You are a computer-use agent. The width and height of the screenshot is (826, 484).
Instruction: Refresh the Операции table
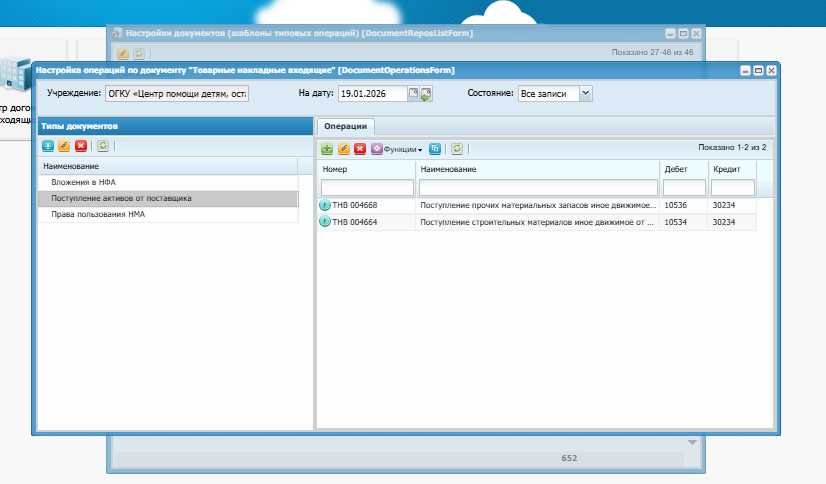coord(457,149)
